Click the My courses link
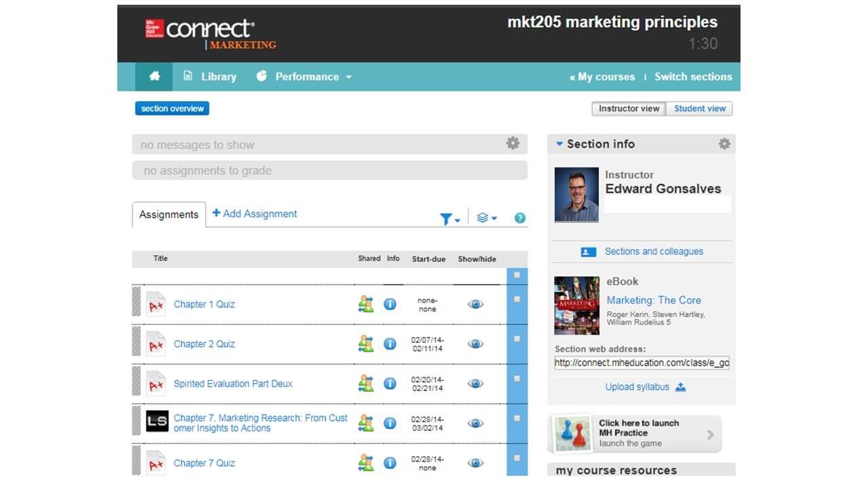Image resolution: width=868 pixels, height=488 pixels. pyautogui.click(x=602, y=77)
